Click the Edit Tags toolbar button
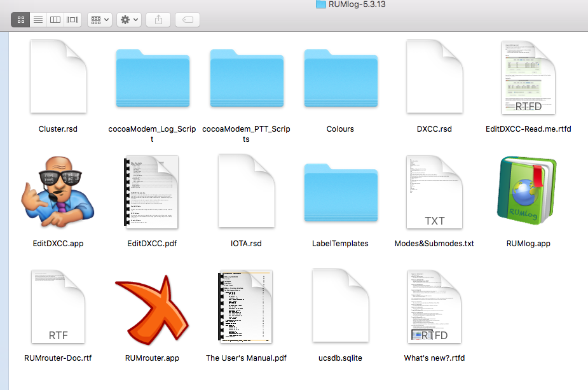This screenshot has height=390, width=588. (x=187, y=20)
